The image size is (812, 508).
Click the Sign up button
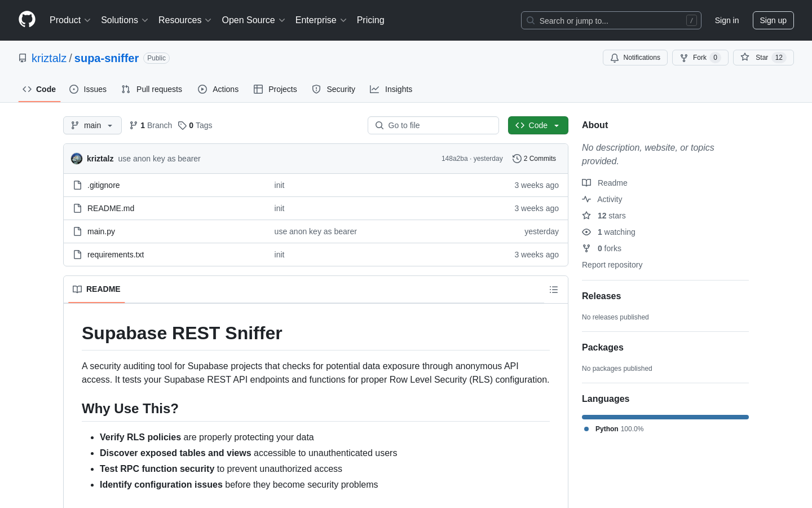coord(773,20)
